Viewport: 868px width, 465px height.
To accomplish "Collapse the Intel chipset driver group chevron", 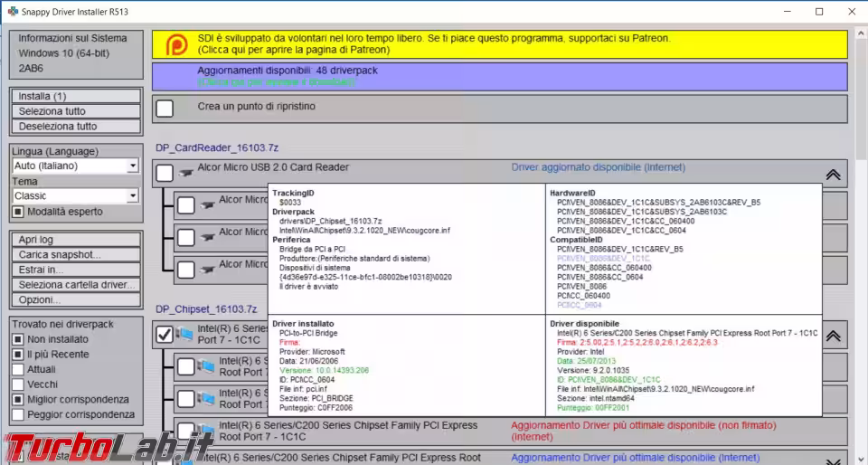I will [x=833, y=336].
